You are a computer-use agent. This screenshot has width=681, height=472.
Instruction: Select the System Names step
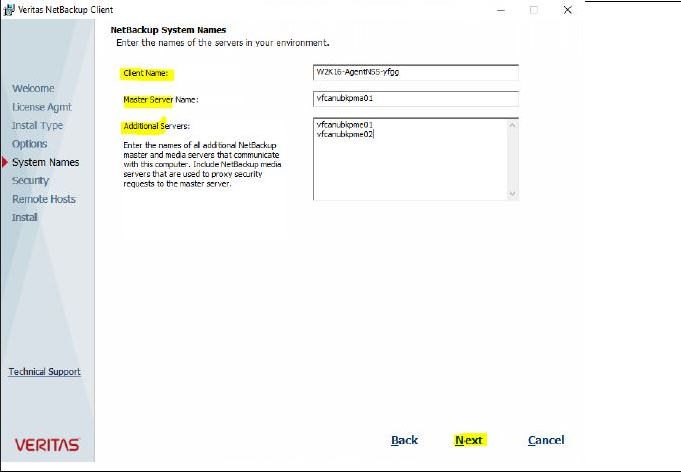(46, 162)
